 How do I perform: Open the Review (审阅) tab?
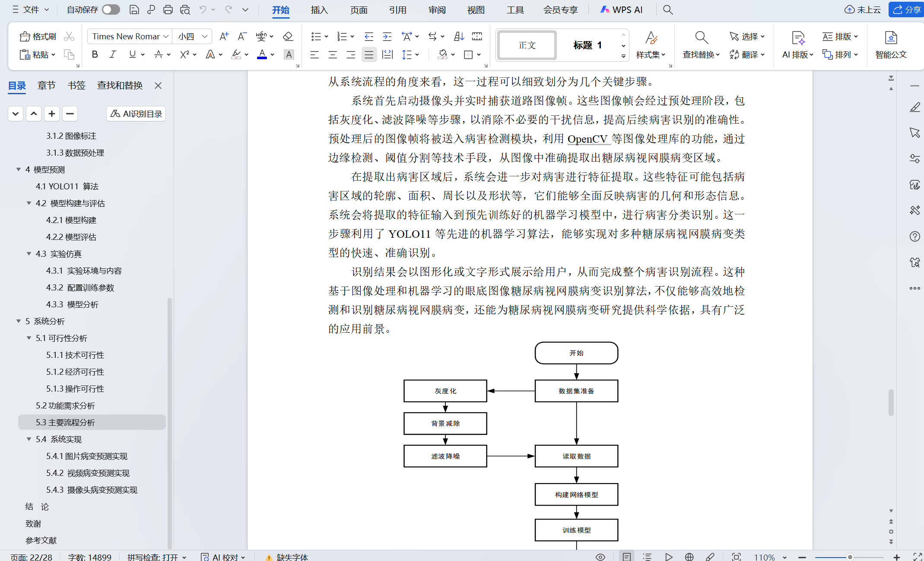437,10
